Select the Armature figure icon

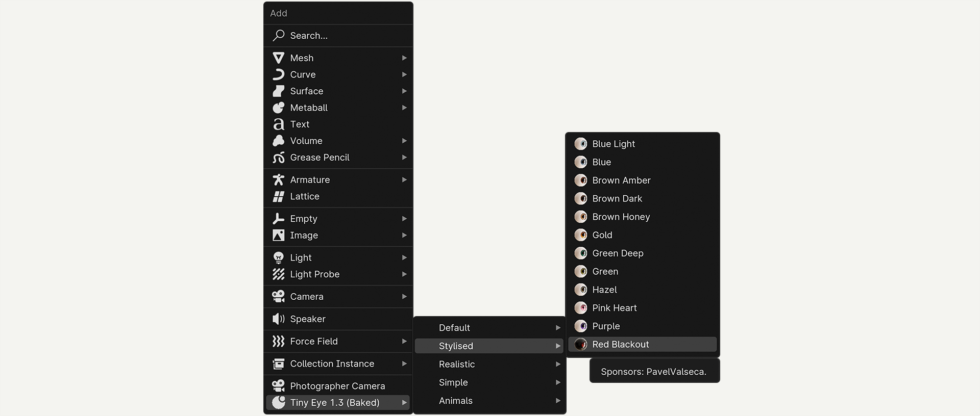278,180
